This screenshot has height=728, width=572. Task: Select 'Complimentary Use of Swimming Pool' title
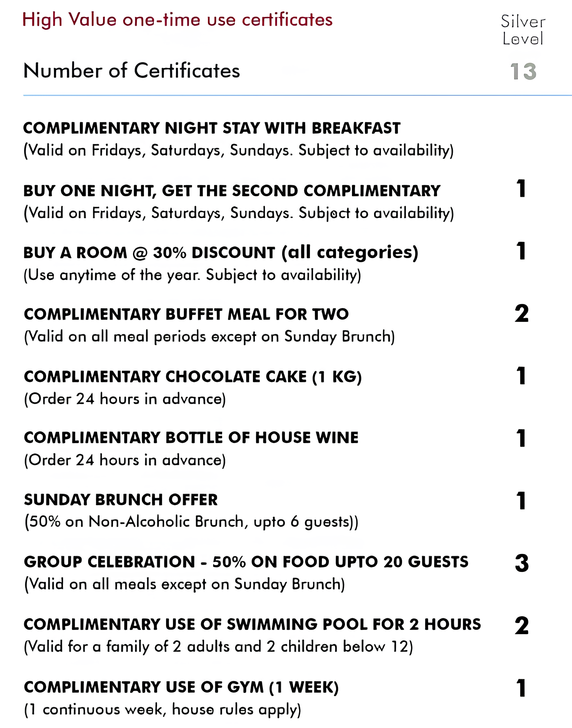click(252, 624)
